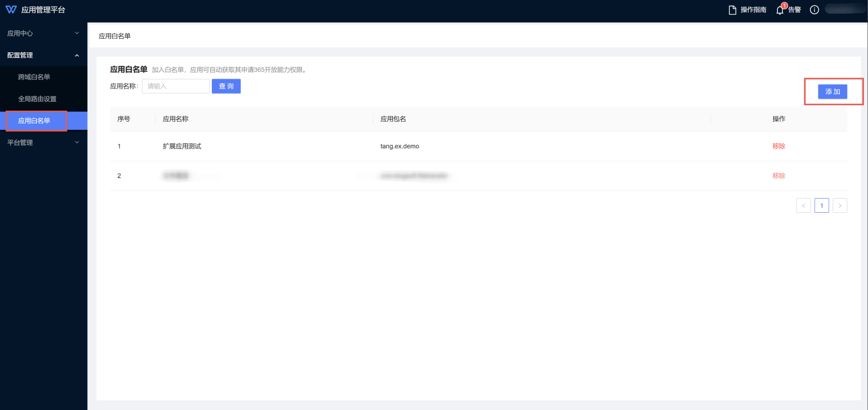
Task: Click the 查询 search button
Action: (226, 87)
